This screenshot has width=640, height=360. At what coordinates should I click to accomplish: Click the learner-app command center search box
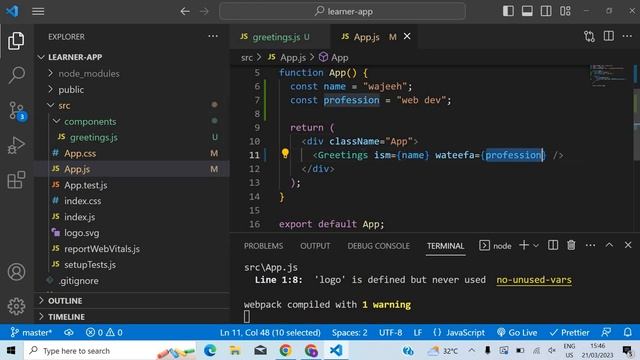pos(342,11)
